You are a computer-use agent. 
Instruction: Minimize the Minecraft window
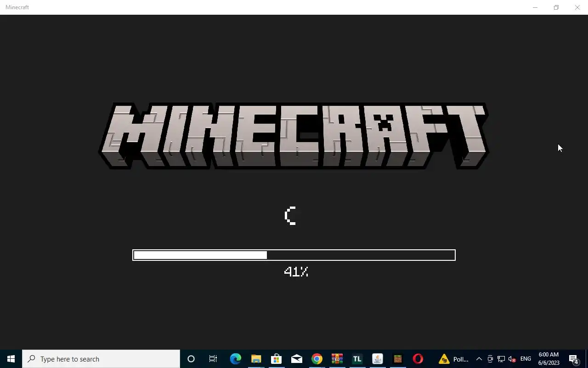click(x=535, y=7)
